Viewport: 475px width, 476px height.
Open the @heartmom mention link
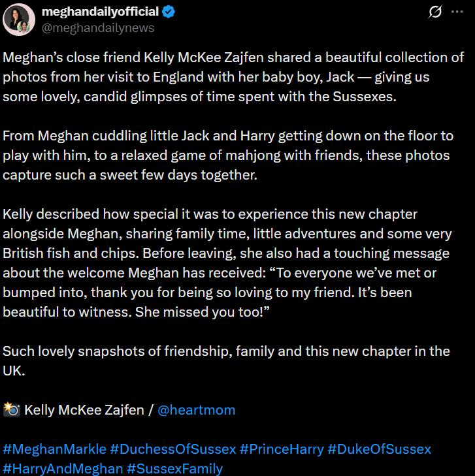[x=196, y=410]
